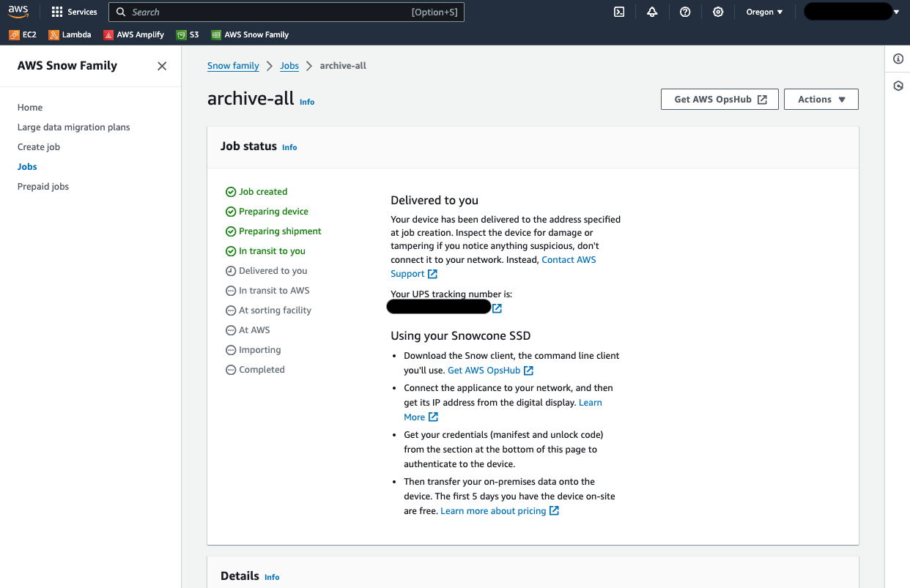Open Info link beside archive-all title

pos(307,102)
